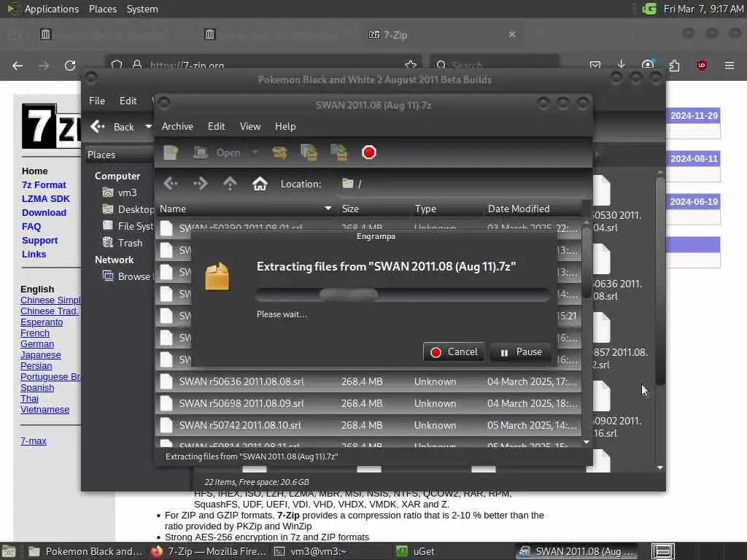Open the Download link on 7-Zip site
Image resolution: width=747 pixels, height=560 pixels.
tap(44, 212)
